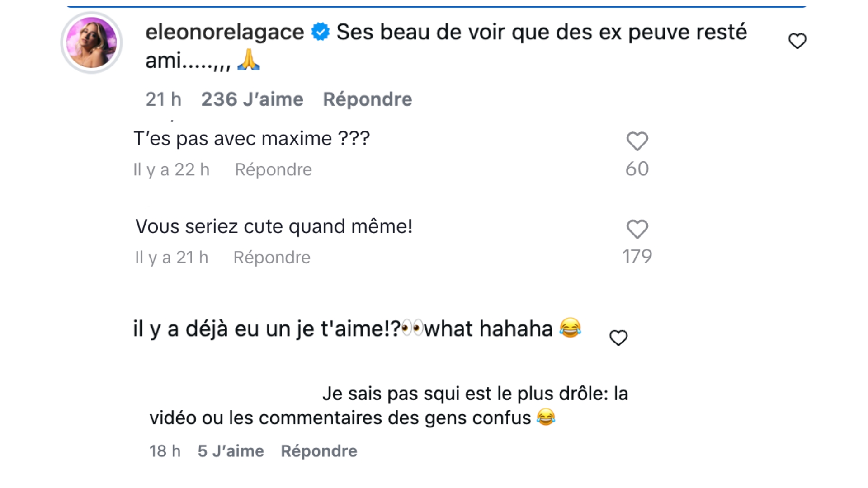Open the eleonorelagace profile picture

92,42
